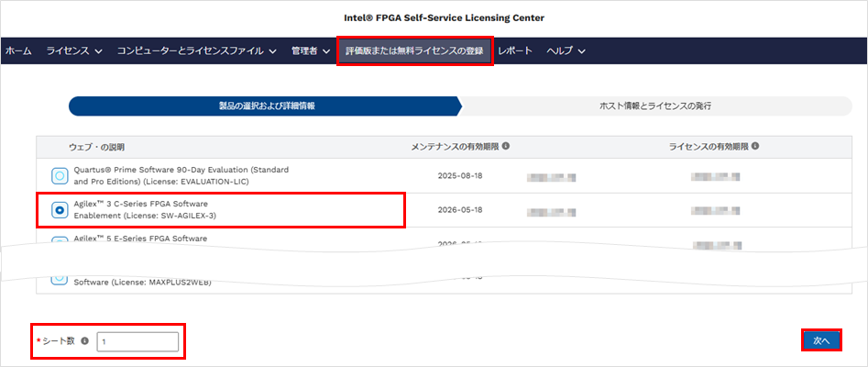Screen dimensions: 868x367
Task: Click Quartus Prime Software 90-Day Evaluation description text
Action: pos(181,176)
